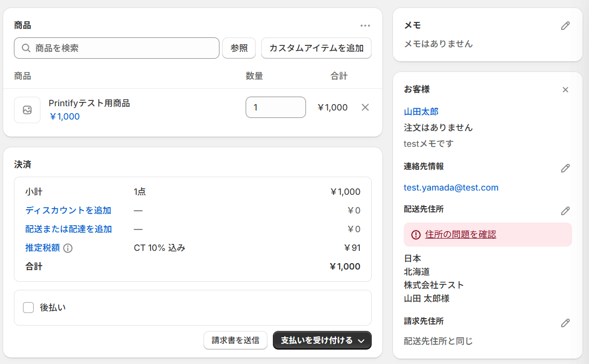This screenshot has height=364, width=589.
Task: Focus the 商品を検索 search field
Action: point(123,48)
